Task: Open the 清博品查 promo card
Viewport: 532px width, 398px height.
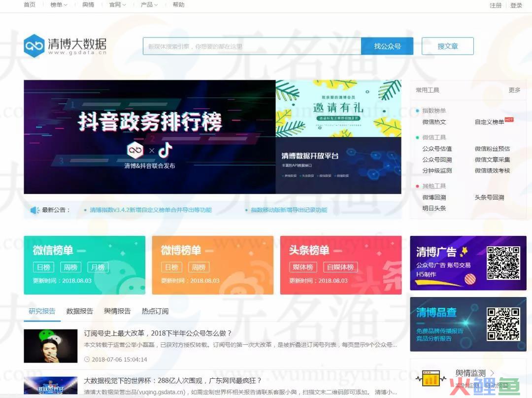Action: point(468,325)
